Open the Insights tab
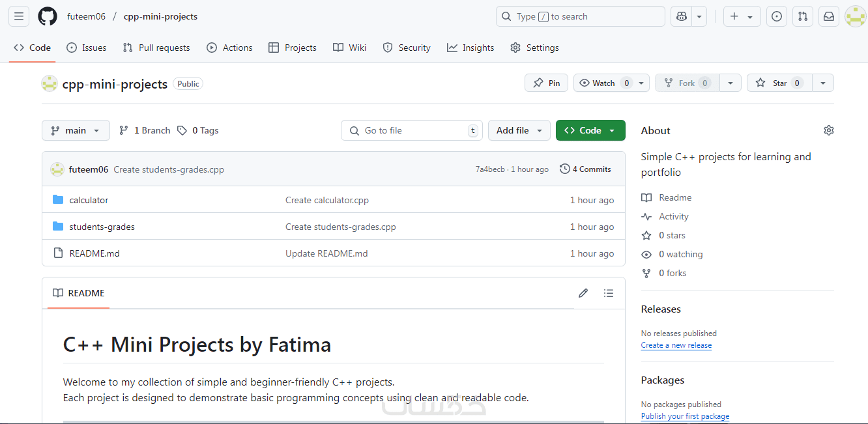 coord(470,48)
